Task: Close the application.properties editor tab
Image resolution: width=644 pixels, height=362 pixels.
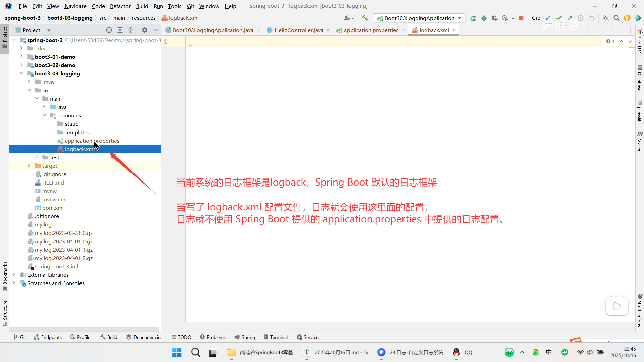Action: [x=403, y=30]
